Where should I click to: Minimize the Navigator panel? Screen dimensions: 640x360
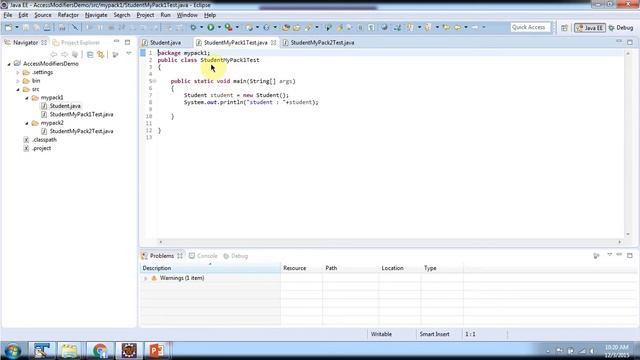point(116,42)
